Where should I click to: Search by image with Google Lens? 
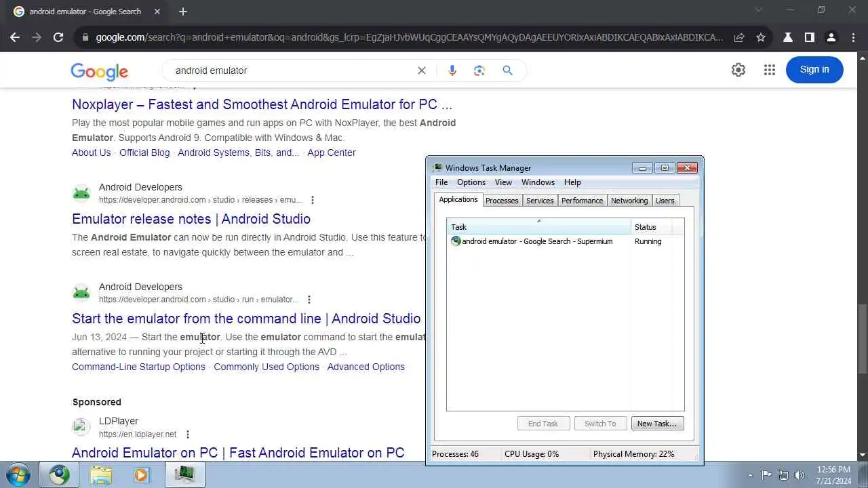(x=479, y=70)
